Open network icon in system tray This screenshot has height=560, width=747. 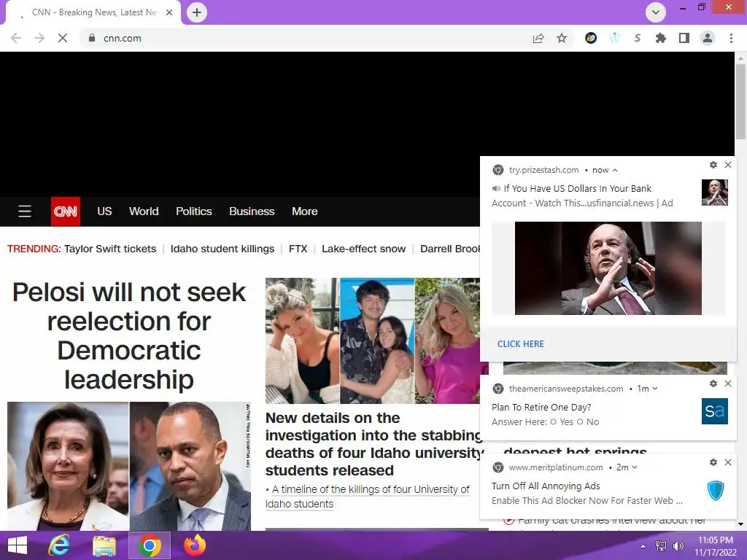(x=660, y=546)
